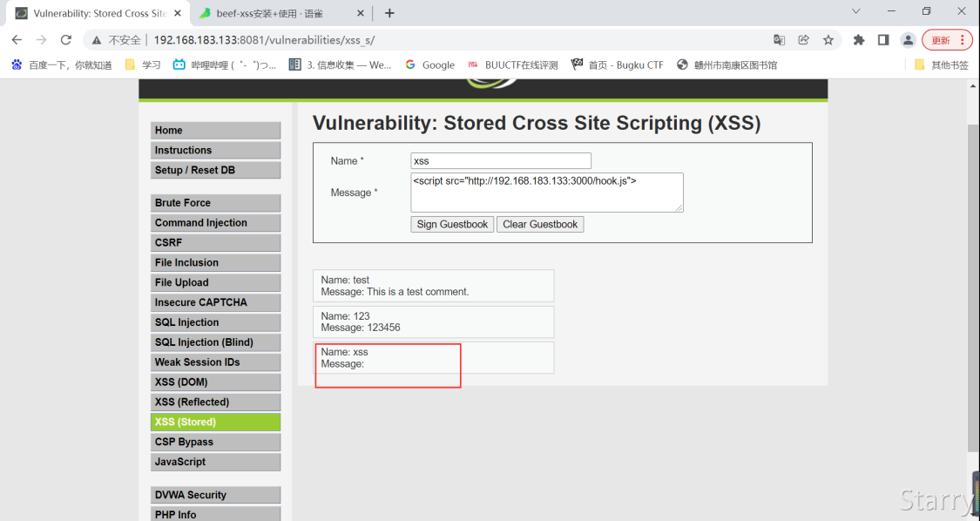Open Chrome extensions puzzle icon
Image resolution: width=980 pixels, height=521 pixels.
pyautogui.click(x=859, y=40)
